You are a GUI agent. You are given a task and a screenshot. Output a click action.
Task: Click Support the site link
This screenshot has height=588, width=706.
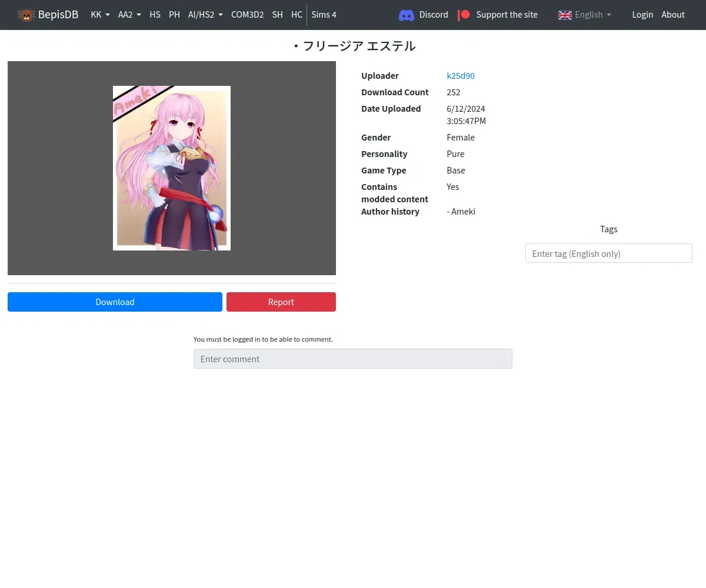pos(507,15)
